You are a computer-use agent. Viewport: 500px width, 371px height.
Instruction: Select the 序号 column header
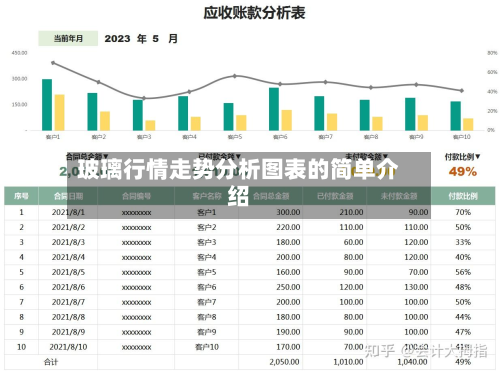tap(21, 196)
